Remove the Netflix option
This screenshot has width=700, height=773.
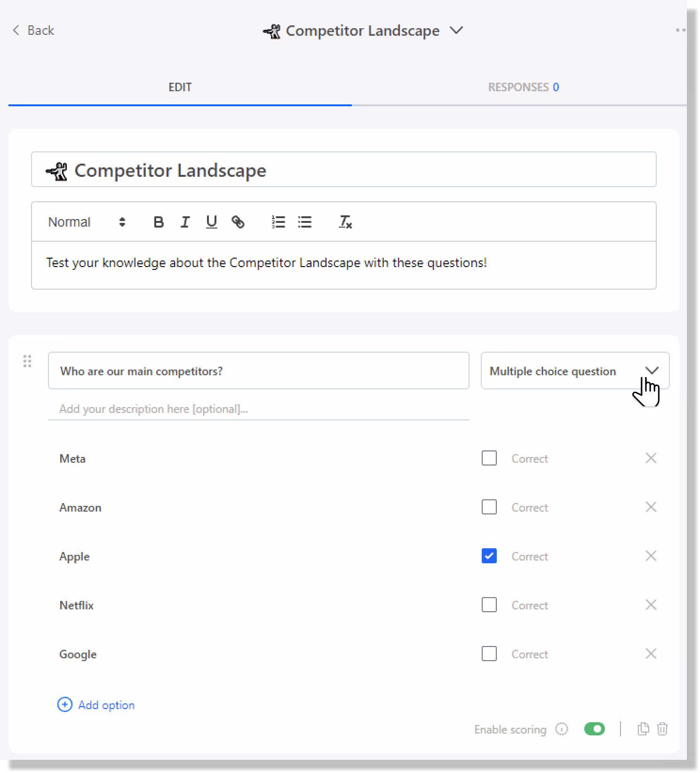651,605
